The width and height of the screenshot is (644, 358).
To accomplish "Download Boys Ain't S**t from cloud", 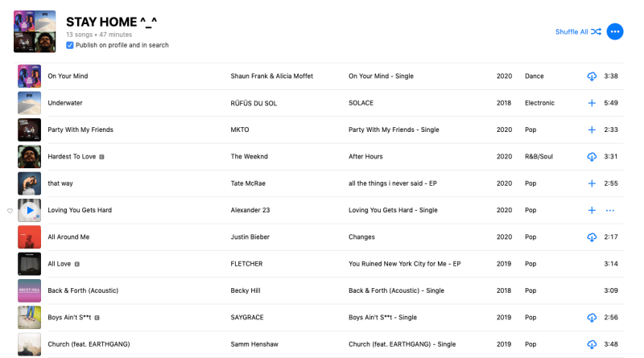I will pyautogui.click(x=592, y=318).
